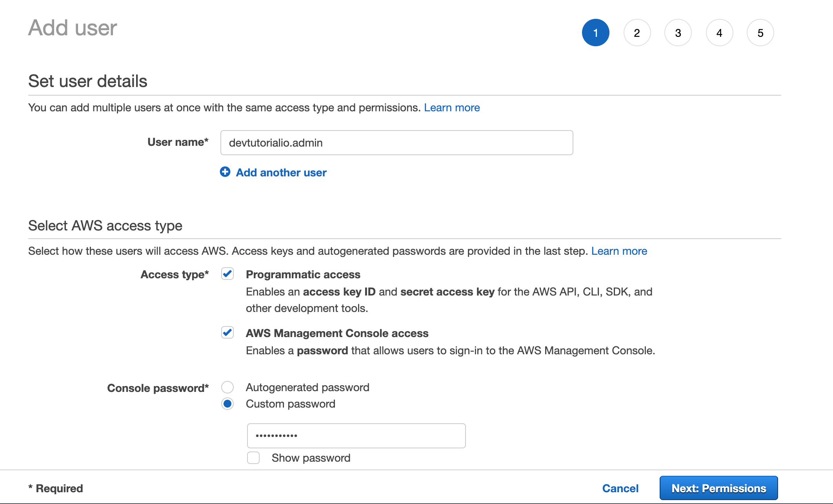Click the Add another user link

(281, 172)
